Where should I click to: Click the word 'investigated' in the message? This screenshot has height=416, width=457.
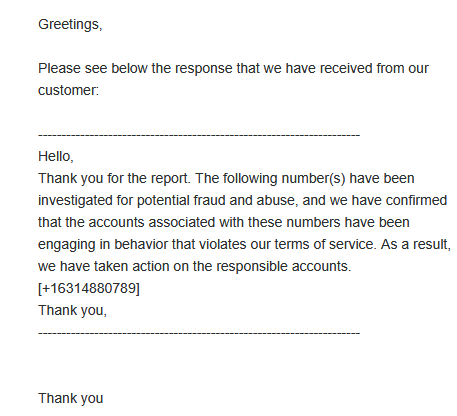coord(75,200)
